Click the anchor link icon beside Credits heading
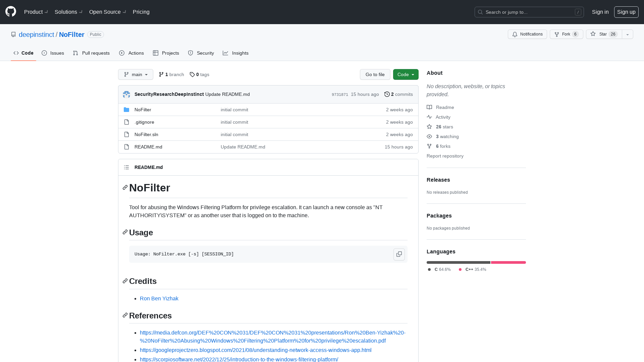 coord(125,281)
